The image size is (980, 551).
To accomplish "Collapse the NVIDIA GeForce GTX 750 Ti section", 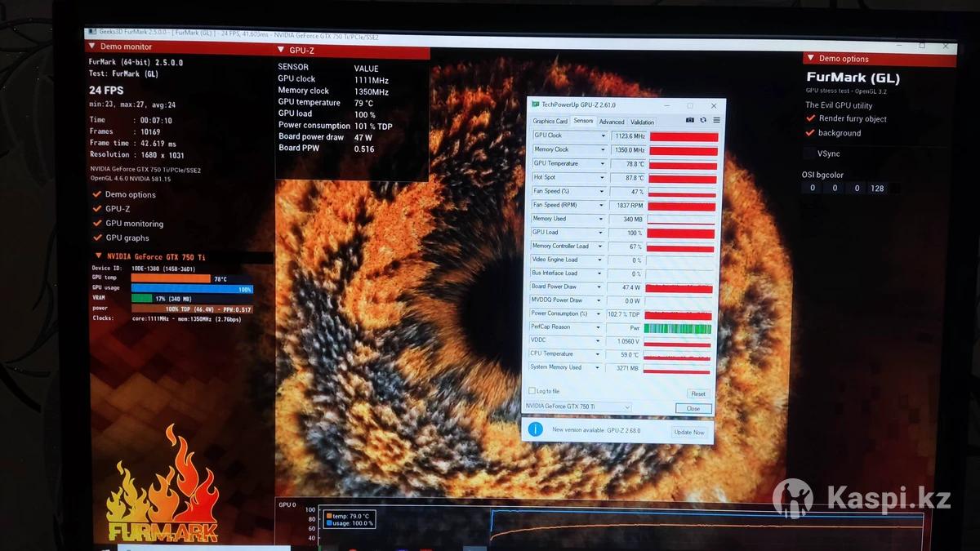I will pos(99,256).
